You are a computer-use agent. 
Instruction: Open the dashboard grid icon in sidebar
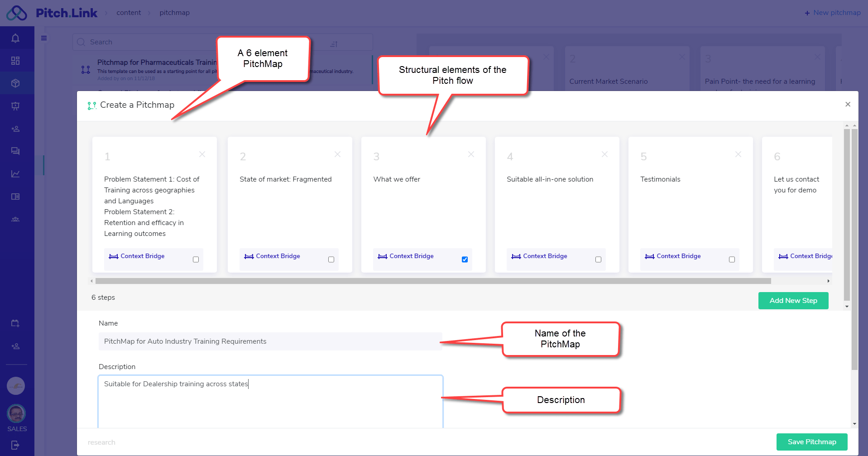15,61
